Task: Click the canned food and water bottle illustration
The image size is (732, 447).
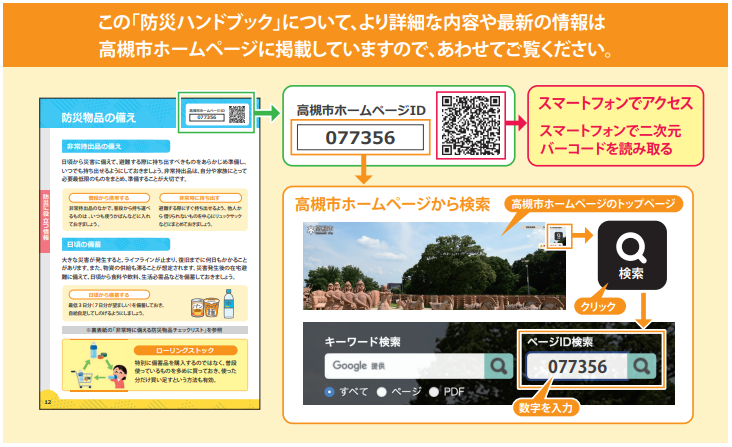Action: pos(213,304)
